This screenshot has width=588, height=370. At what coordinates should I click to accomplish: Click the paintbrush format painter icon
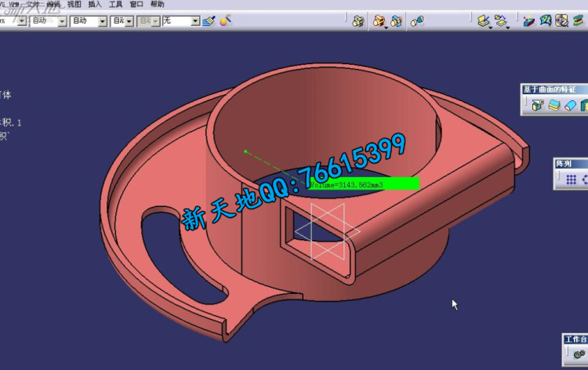coord(209,21)
